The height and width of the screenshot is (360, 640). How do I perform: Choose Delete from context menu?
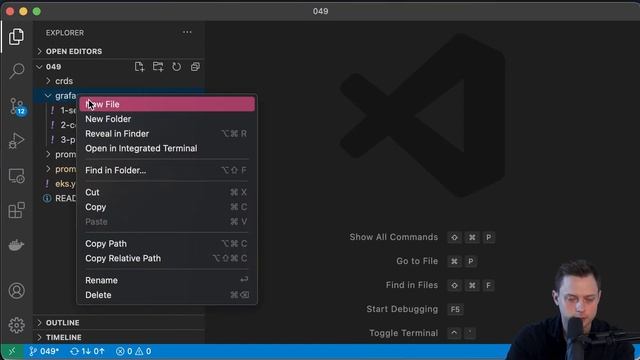[167, 295]
